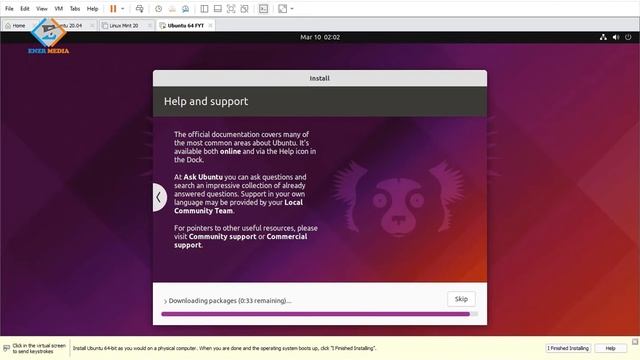Open the Edit menu
Image resolution: width=640 pixels, height=360 pixels.
point(25,9)
